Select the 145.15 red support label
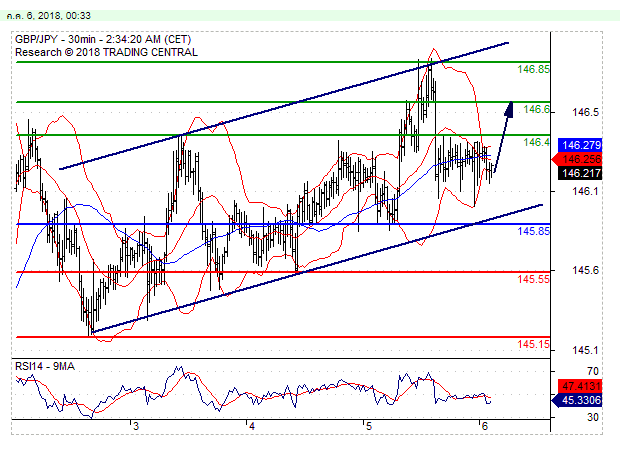This screenshot has width=620, height=456. coord(533,345)
